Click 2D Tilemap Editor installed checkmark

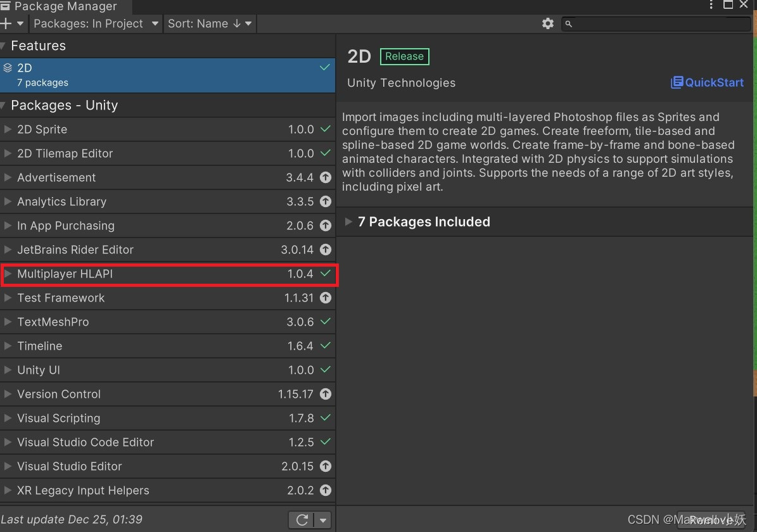(x=326, y=153)
